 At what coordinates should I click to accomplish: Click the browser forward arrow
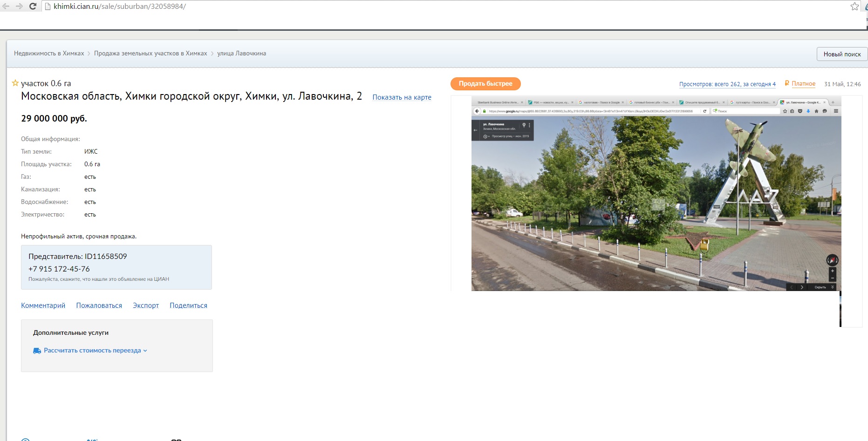(x=19, y=7)
